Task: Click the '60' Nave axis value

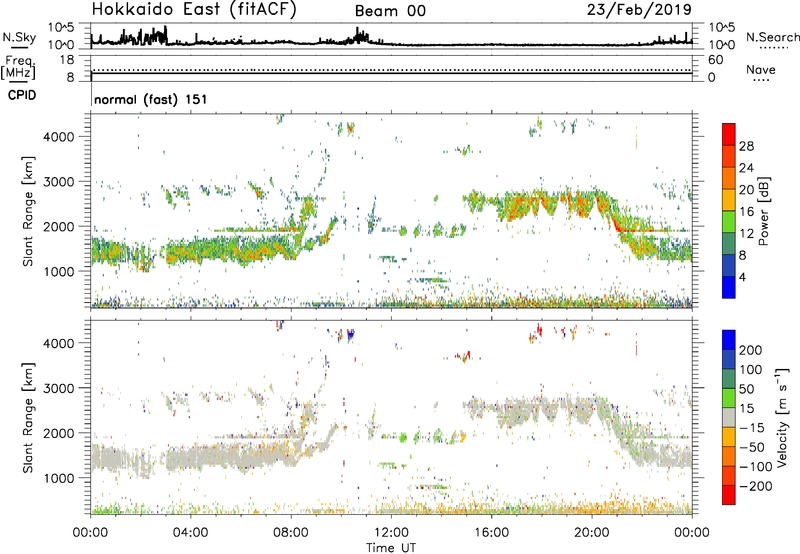Action: click(x=715, y=60)
